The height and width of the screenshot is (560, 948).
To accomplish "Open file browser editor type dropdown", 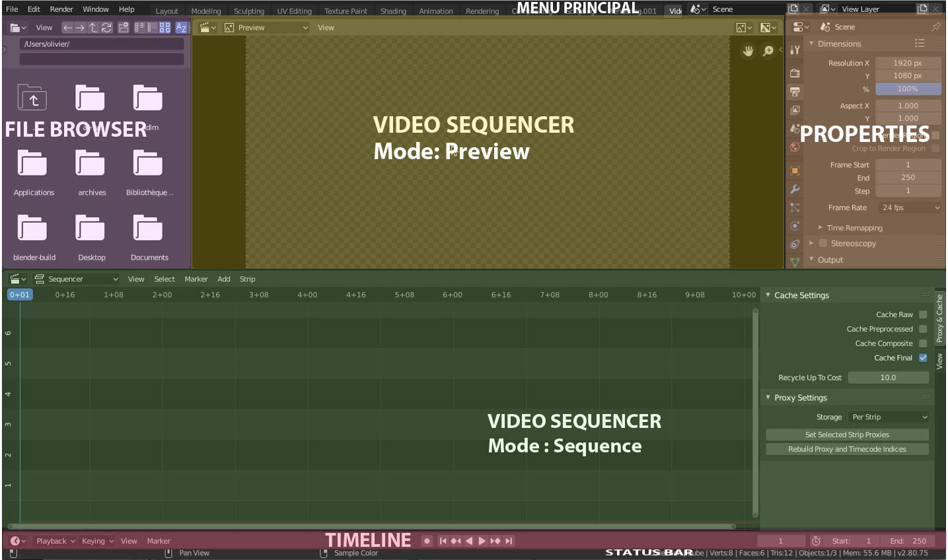I will tap(18, 28).
